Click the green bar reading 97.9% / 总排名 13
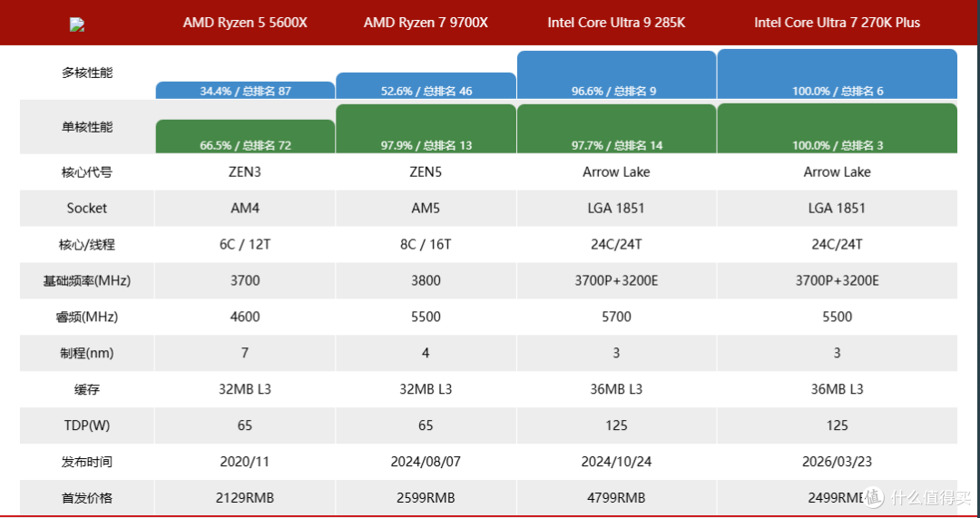 point(426,129)
